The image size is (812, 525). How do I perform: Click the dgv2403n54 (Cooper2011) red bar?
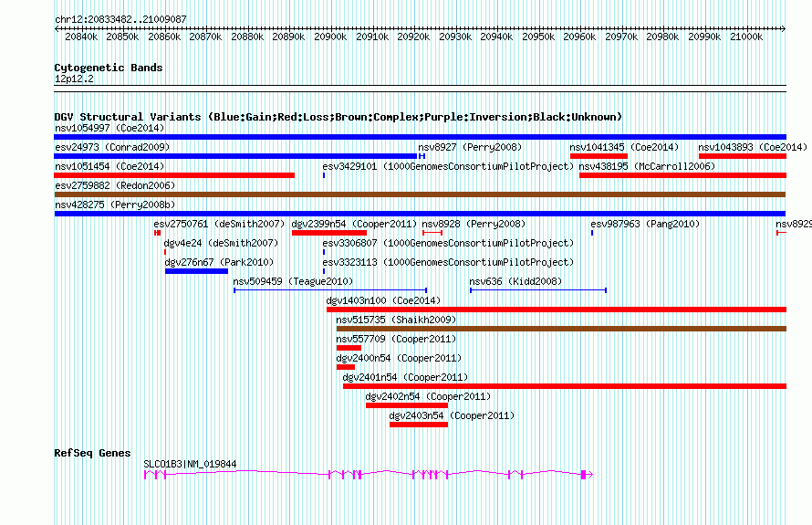[419, 425]
